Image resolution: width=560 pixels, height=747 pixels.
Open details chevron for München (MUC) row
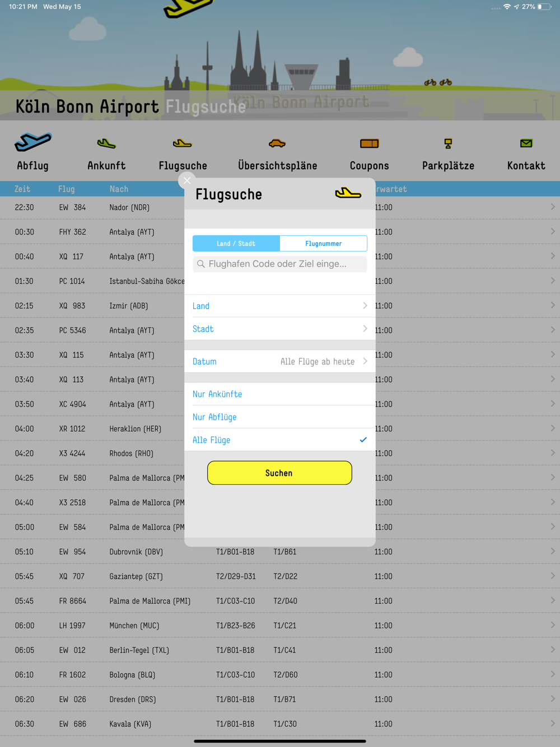(x=553, y=625)
